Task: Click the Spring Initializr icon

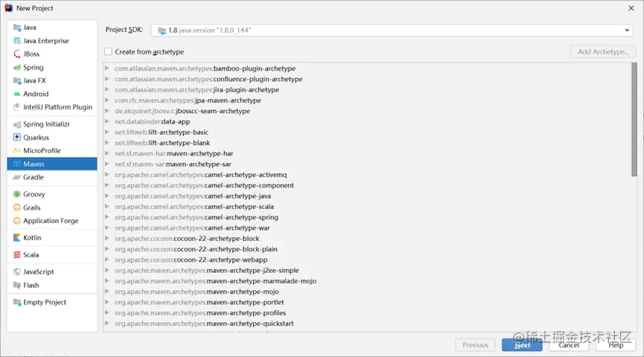Action: point(17,124)
